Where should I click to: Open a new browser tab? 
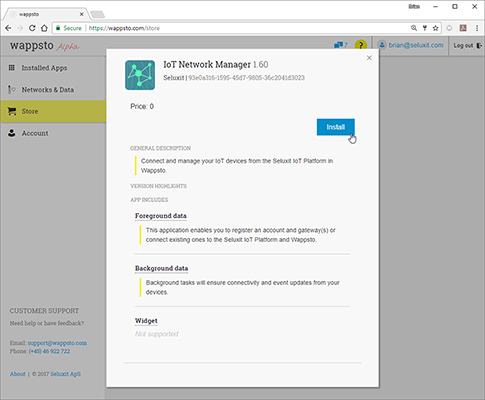98,14
